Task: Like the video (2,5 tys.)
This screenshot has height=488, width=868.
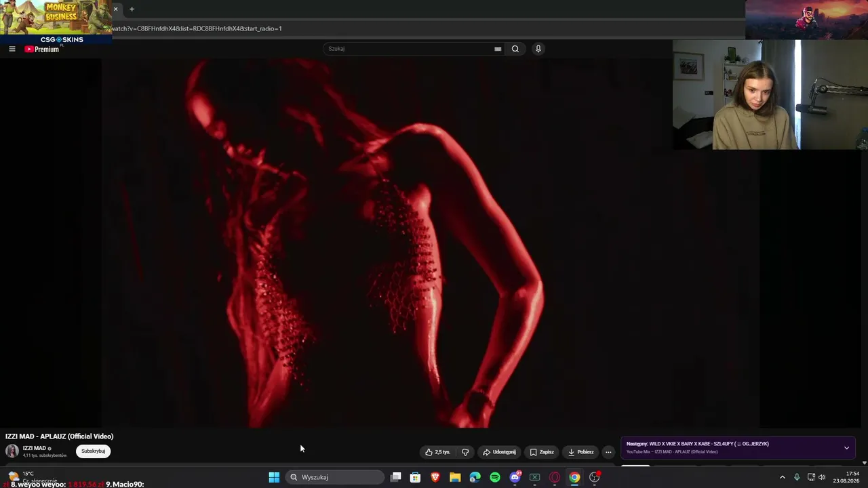Action: (x=437, y=452)
